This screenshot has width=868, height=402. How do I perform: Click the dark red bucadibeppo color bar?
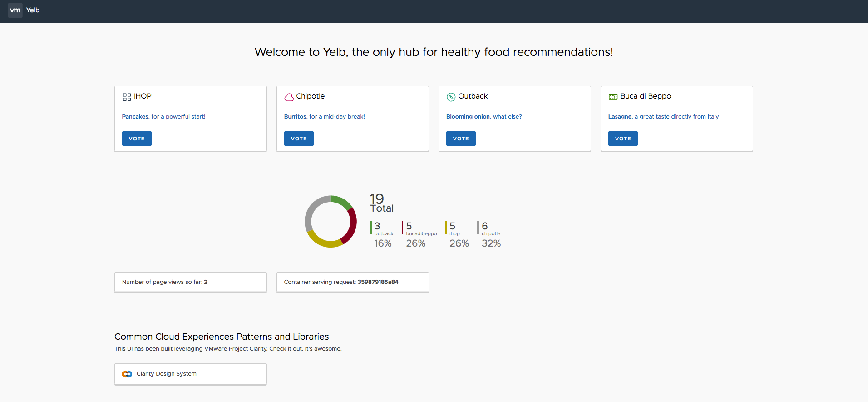[403, 228]
